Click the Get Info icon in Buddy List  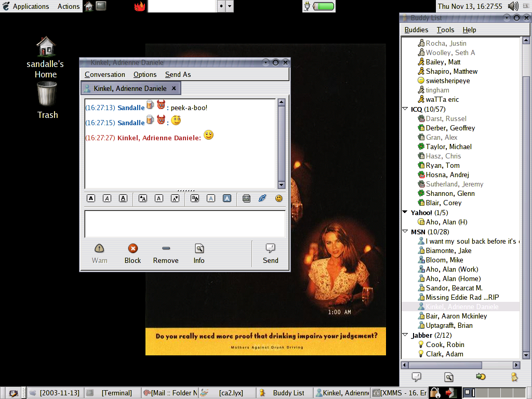[449, 377]
